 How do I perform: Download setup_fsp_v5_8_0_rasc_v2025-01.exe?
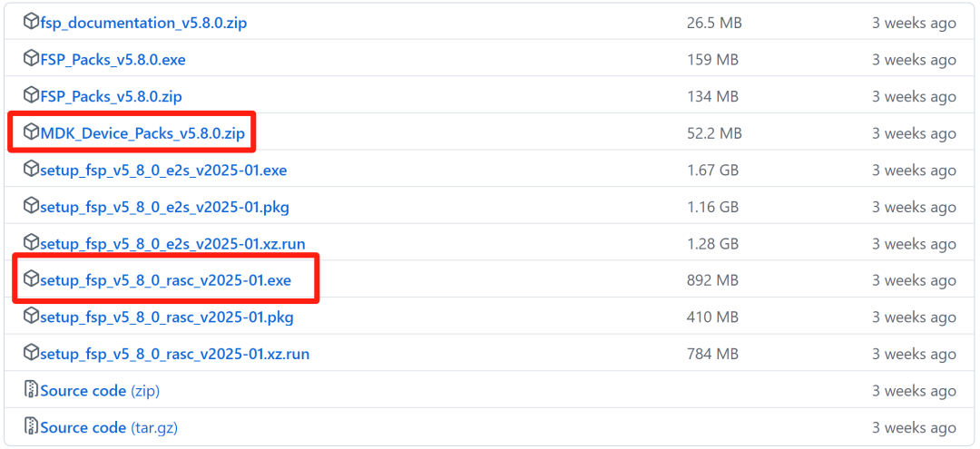[x=165, y=280]
